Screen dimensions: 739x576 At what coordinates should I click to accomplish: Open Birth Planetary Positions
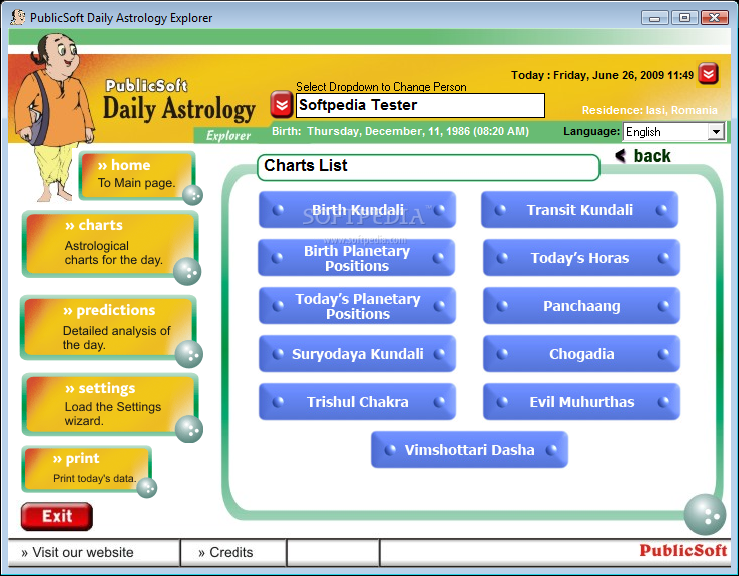coord(356,258)
